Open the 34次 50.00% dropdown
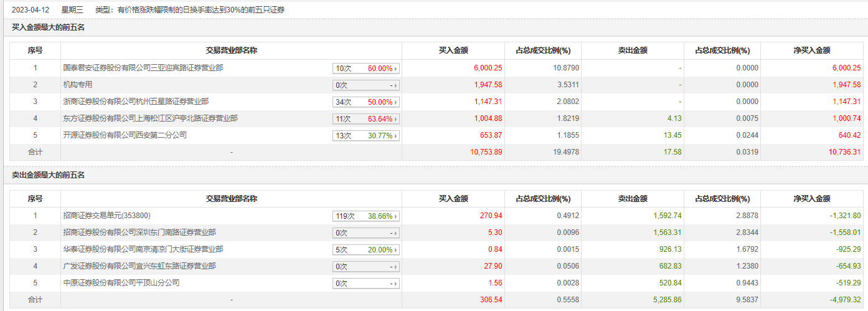The image size is (868, 311). [x=366, y=102]
